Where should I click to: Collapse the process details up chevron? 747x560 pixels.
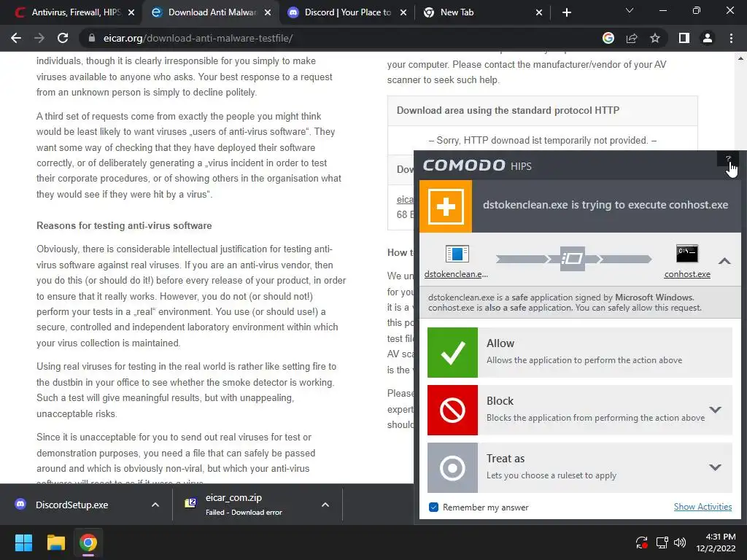(x=724, y=261)
